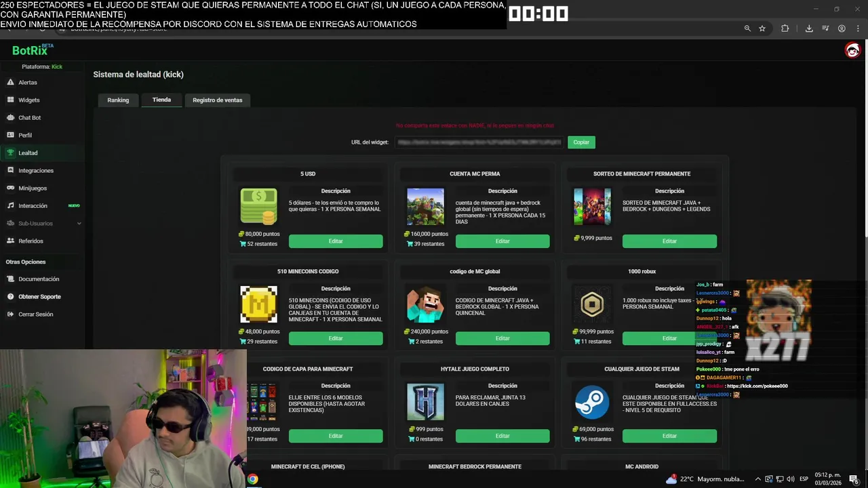This screenshot has height=488, width=868.
Task: Open the Referidos sidebar item
Action: pyautogui.click(x=31, y=241)
